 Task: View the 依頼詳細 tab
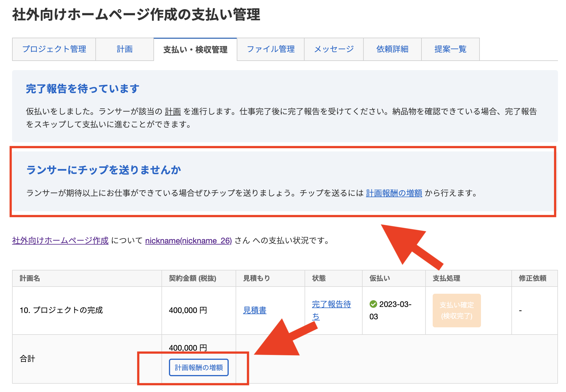(393, 49)
